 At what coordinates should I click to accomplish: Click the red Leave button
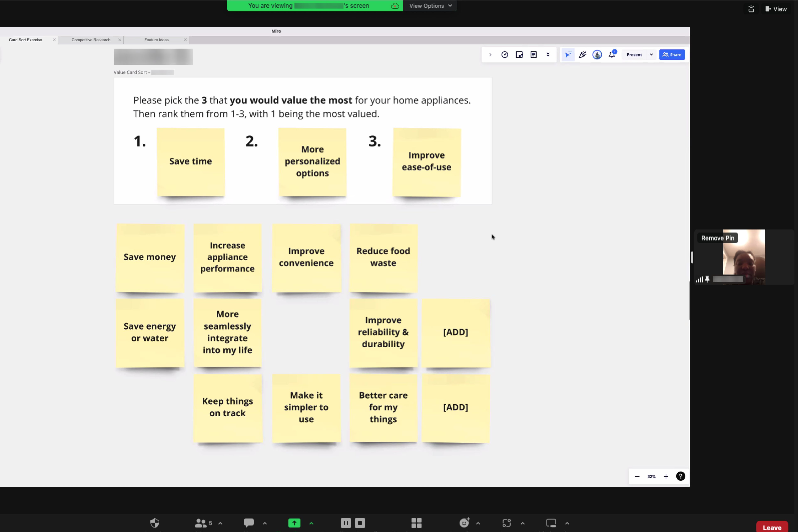(772, 527)
